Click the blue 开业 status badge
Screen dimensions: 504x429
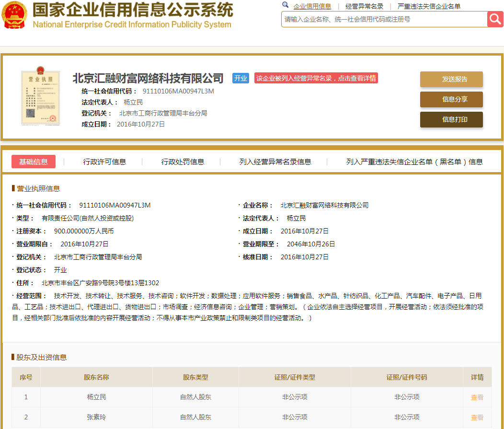click(x=241, y=78)
